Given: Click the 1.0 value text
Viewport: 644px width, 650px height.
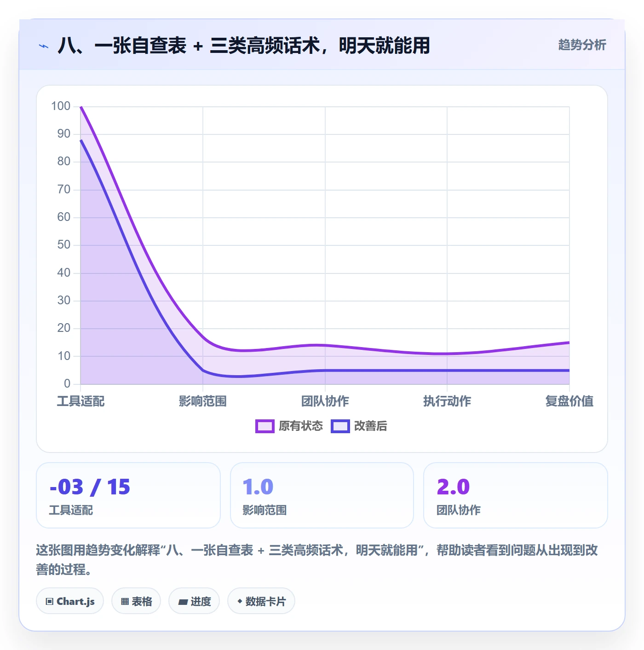Looking at the screenshot, I should [x=258, y=487].
